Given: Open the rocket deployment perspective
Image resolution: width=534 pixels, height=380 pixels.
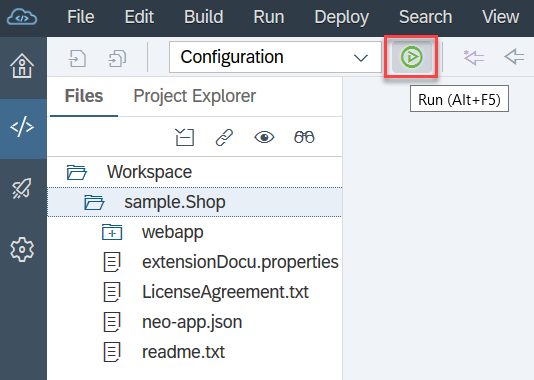Looking at the screenshot, I should pos(22,188).
